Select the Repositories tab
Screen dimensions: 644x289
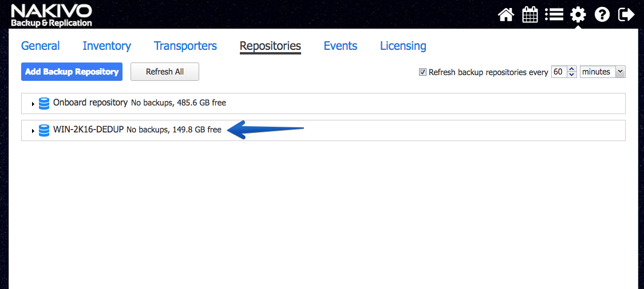270,46
